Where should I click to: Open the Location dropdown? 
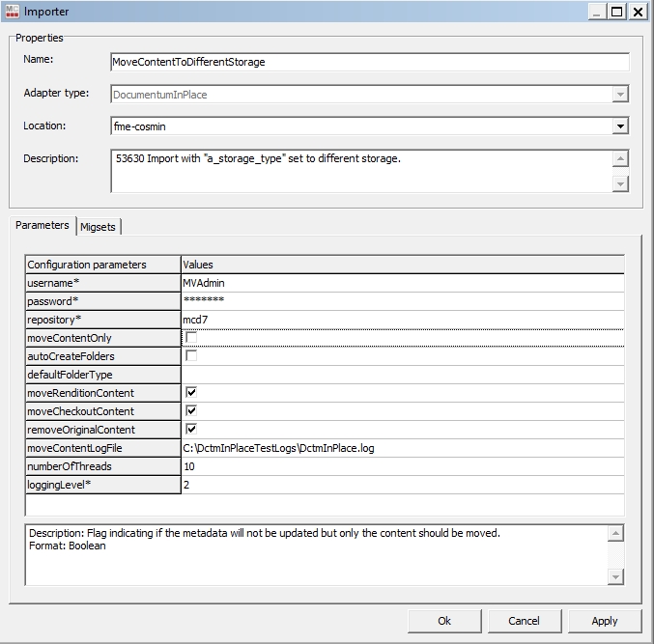click(620, 126)
